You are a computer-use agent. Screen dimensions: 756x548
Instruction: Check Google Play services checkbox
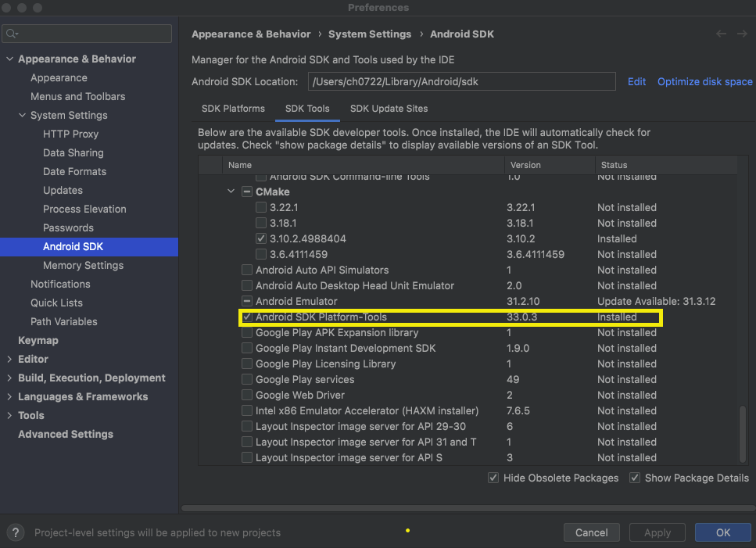(x=247, y=379)
